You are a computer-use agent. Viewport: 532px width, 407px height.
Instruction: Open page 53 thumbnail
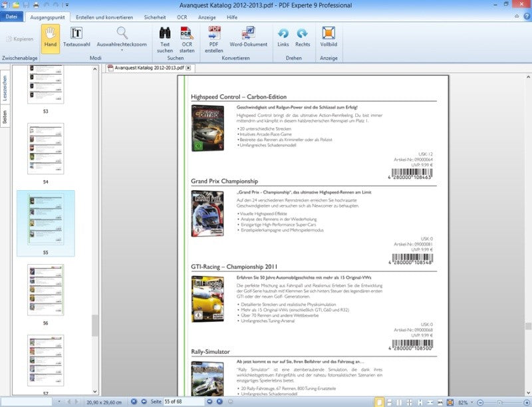45,85
